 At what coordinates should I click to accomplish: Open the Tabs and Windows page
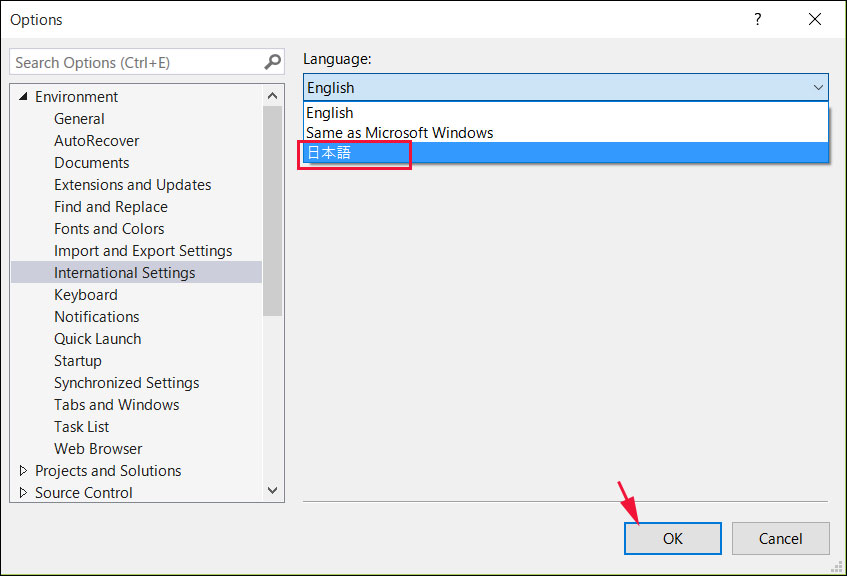tap(117, 405)
